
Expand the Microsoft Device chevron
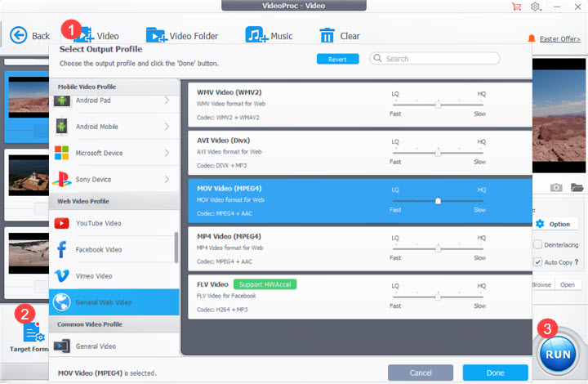click(x=167, y=153)
